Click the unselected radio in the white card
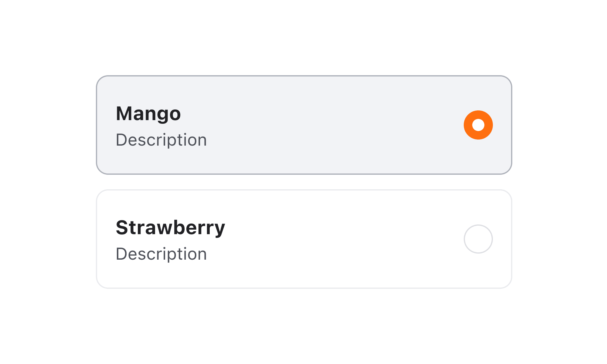 (x=478, y=239)
